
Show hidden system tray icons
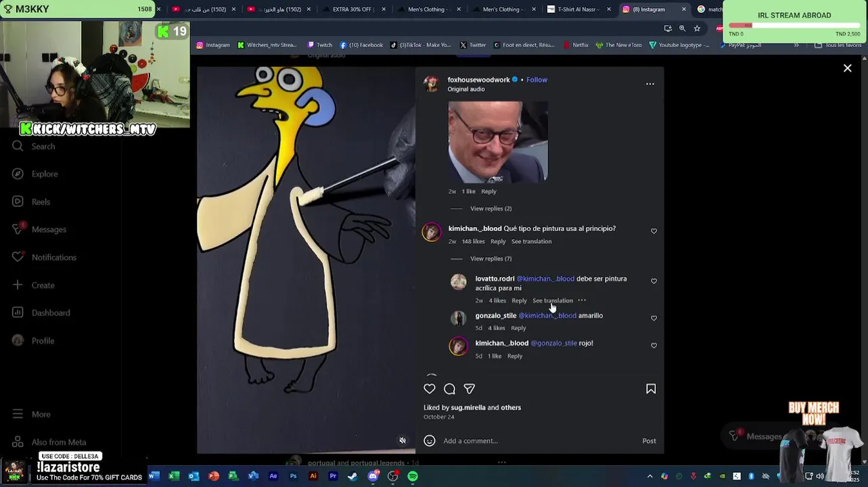pos(650,476)
